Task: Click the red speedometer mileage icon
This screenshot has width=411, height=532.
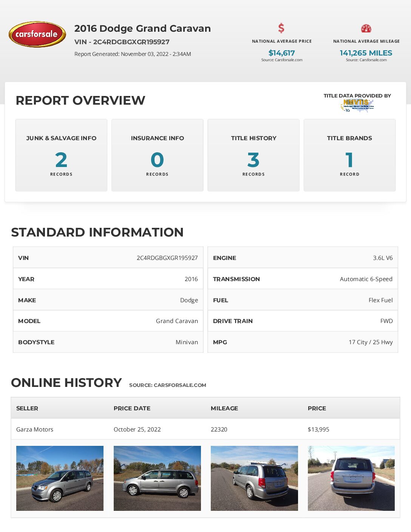Action: pos(366,28)
